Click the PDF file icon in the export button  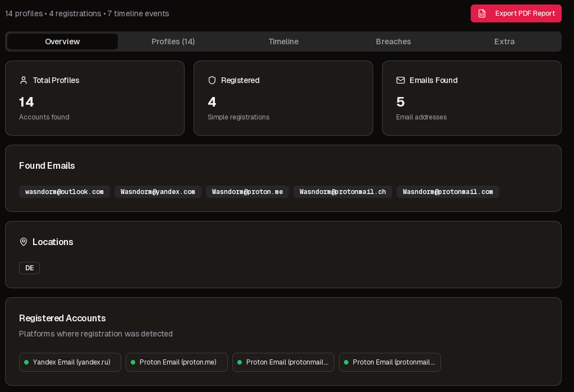[x=482, y=13]
